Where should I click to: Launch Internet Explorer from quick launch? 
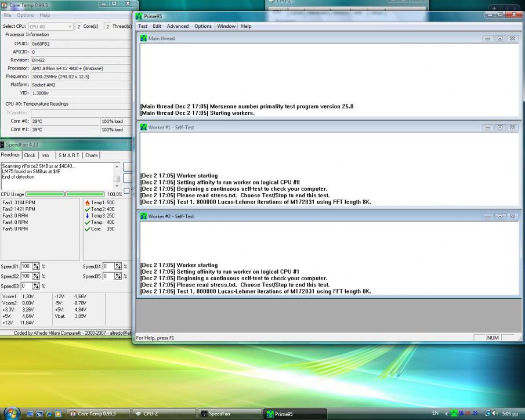(x=49, y=414)
